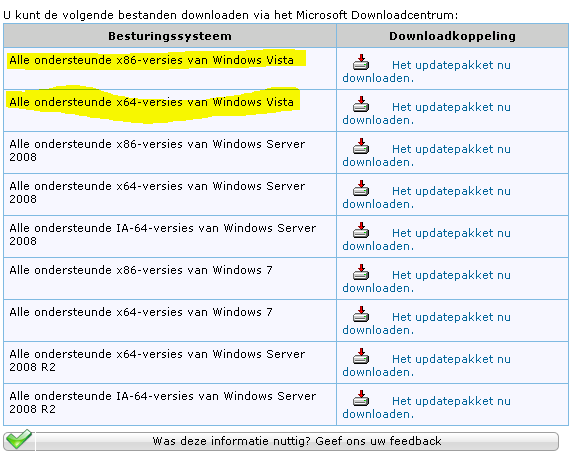Image resolution: width=583 pixels, height=472 pixels.
Task: Click download icon for IA-64 Server 2008 R2
Action: [361, 398]
